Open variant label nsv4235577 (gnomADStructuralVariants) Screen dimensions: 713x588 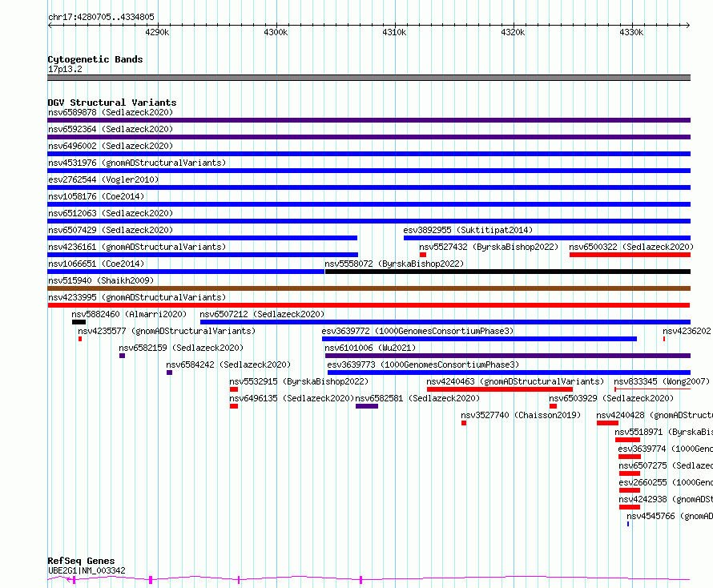(167, 331)
